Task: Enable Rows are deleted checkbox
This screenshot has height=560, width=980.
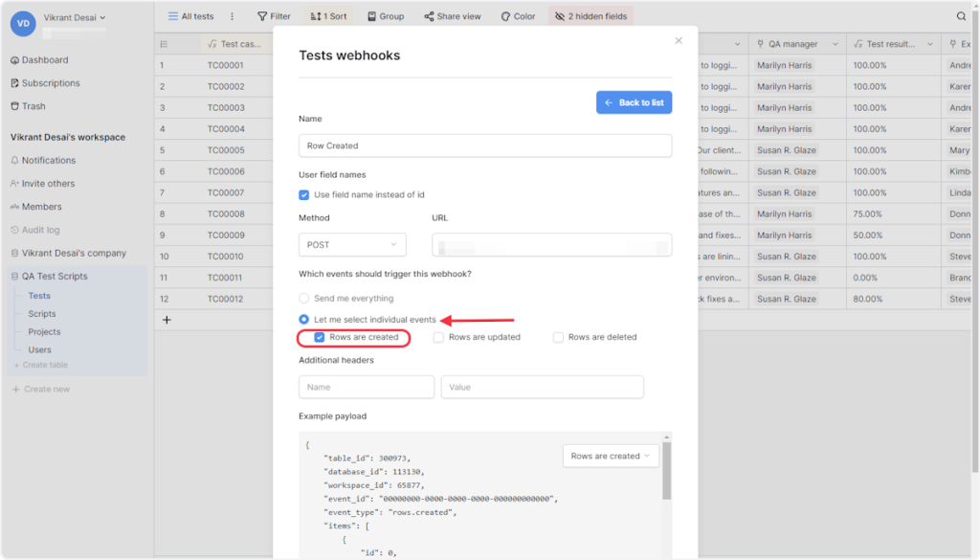Action: [558, 337]
